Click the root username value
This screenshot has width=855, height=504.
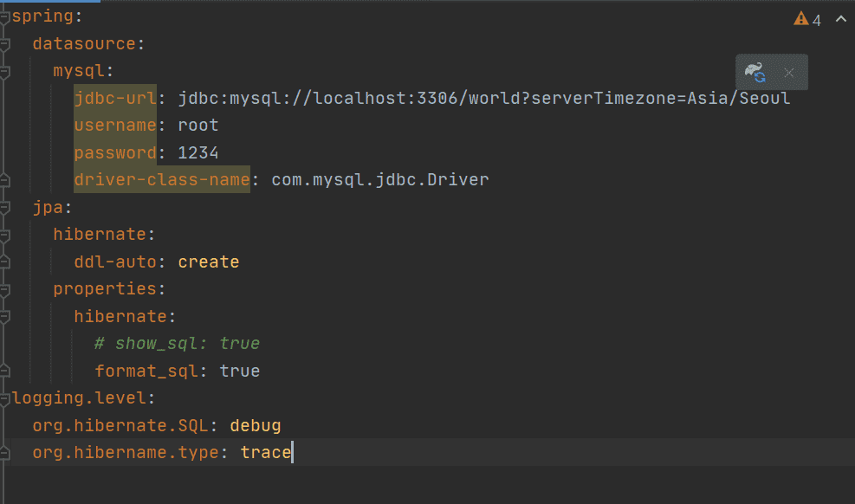coord(198,126)
